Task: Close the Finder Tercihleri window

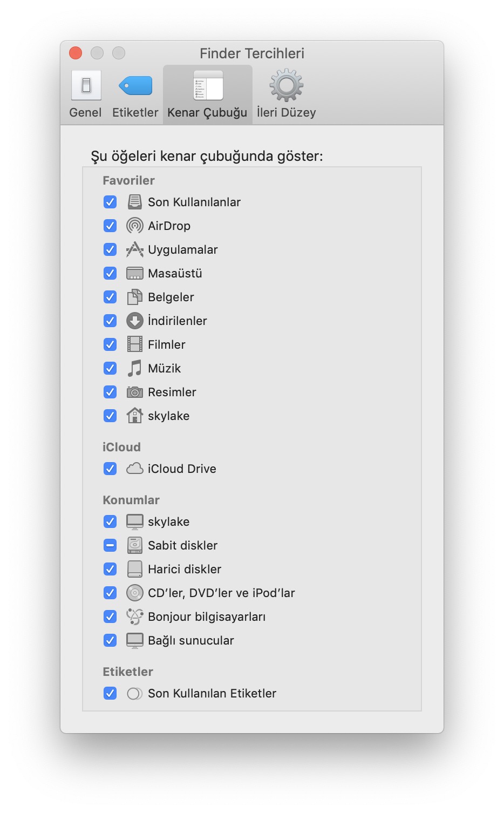Action: tap(76, 53)
